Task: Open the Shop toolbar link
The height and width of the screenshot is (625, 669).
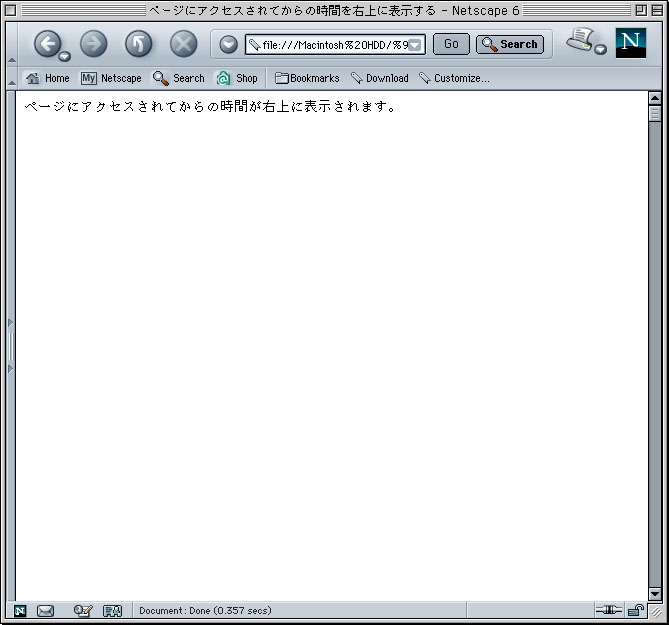Action: pos(237,78)
